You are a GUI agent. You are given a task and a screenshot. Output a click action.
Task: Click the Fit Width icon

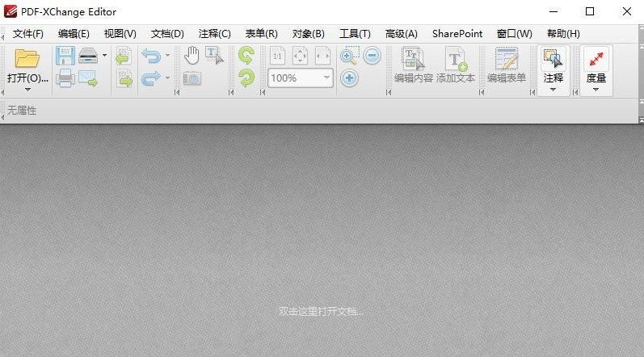(323, 56)
